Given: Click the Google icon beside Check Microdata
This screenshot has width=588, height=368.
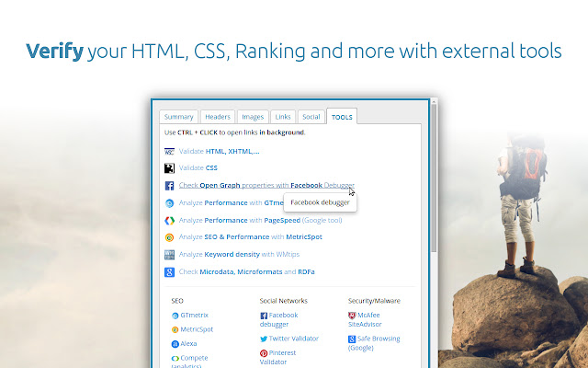Looking at the screenshot, I should click(x=169, y=272).
